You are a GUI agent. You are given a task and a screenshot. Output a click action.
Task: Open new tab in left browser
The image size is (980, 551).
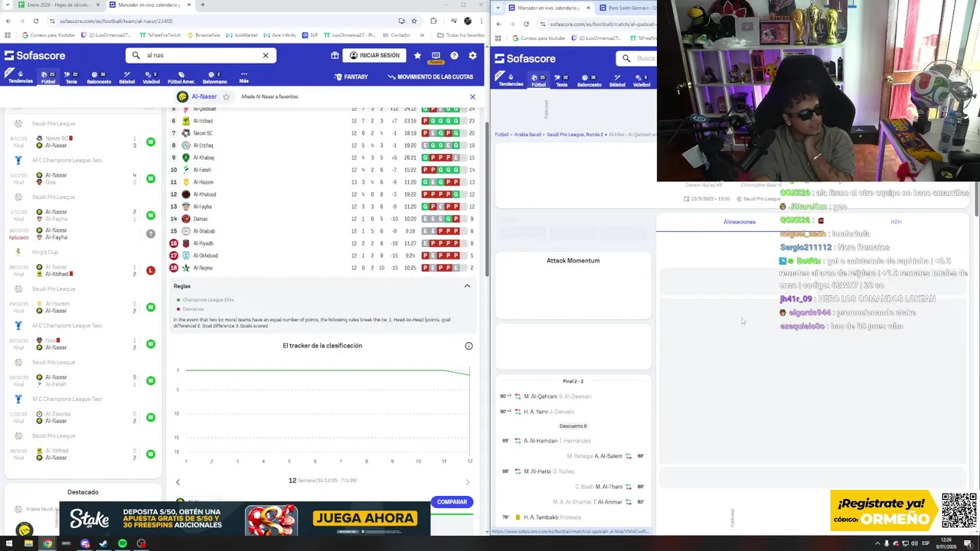(202, 5)
